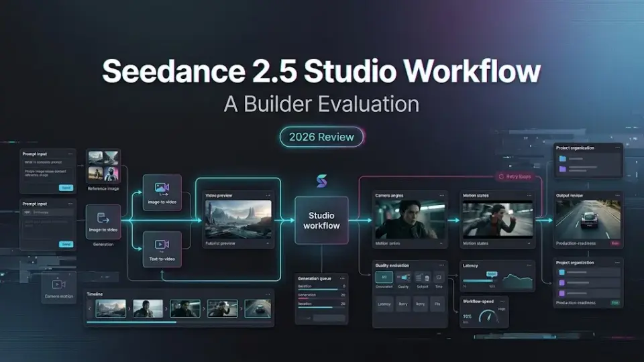Open the Studio workflow node

tap(321, 221)
